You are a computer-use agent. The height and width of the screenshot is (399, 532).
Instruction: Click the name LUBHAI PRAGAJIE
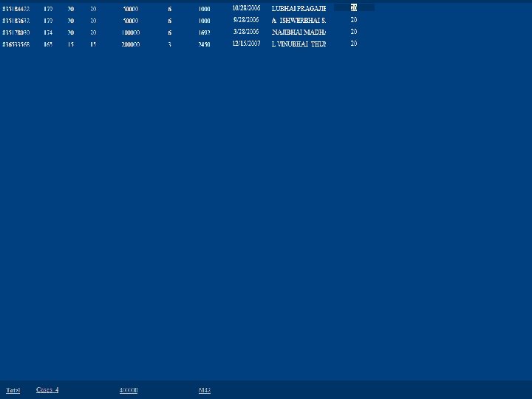pyautogui.click(x=299, y=9)
